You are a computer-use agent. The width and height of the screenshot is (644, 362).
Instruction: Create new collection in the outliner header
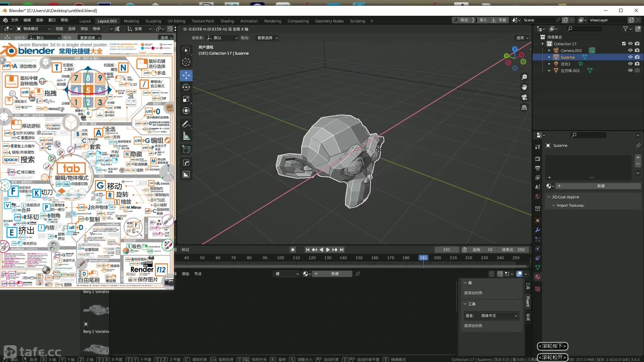coord(638,29)
